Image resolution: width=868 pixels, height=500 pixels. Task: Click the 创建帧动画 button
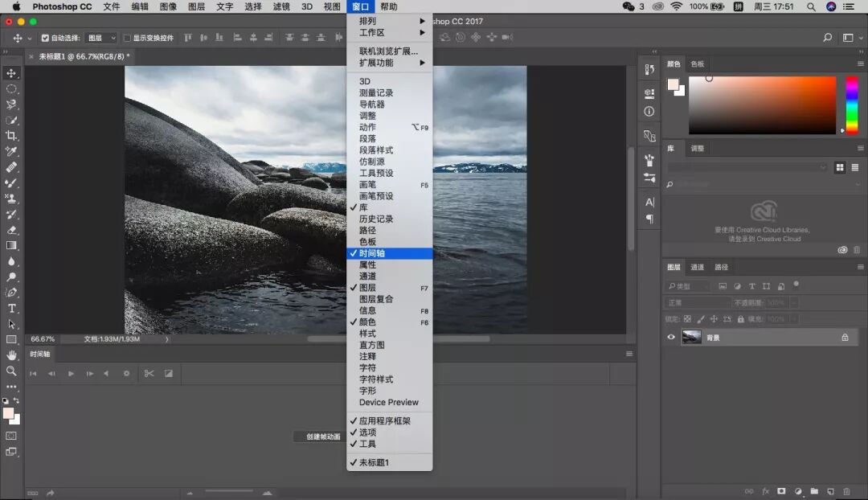[x=322, y=436]
